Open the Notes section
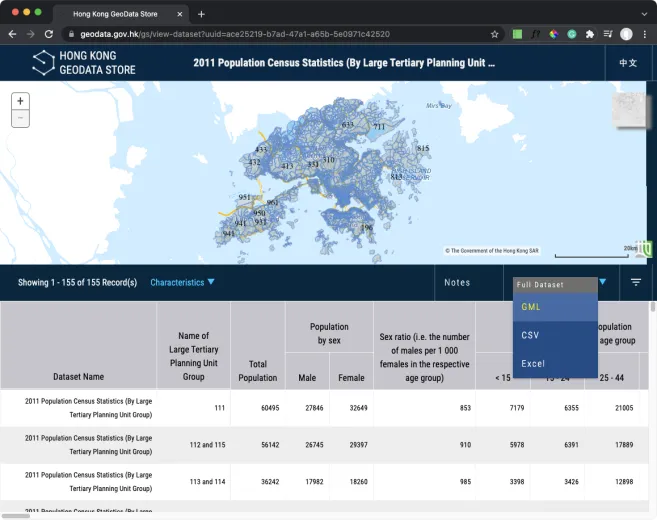 457,282
